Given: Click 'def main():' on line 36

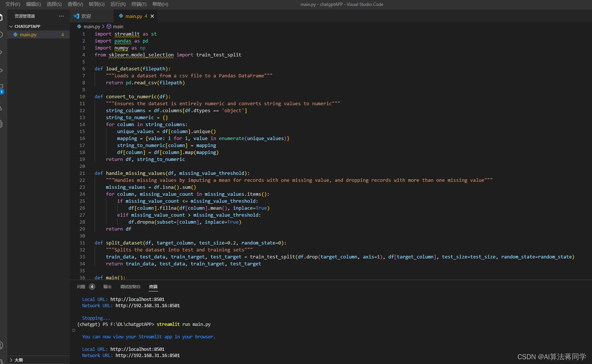Looking at the screenshot, I should pyautogui.click(x=110, y=277).
